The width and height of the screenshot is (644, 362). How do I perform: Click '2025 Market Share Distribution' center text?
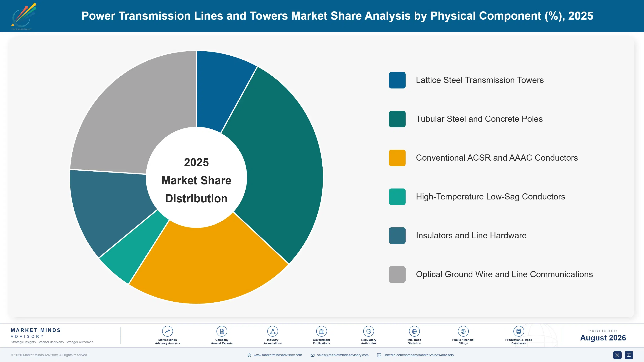(196, 180)
